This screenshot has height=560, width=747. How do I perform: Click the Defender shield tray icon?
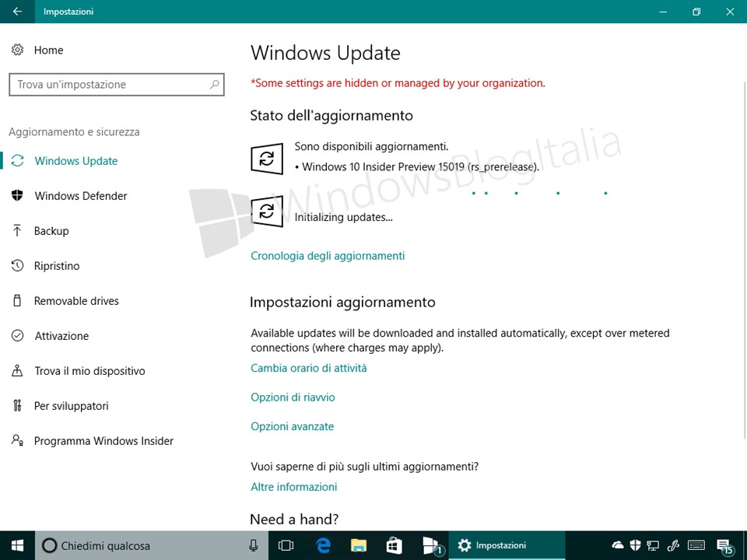(635, 545)
